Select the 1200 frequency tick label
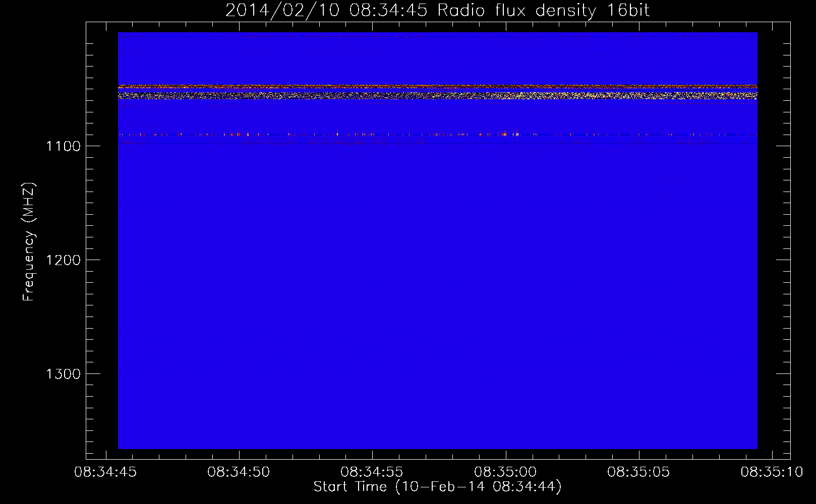 (63, 260)
